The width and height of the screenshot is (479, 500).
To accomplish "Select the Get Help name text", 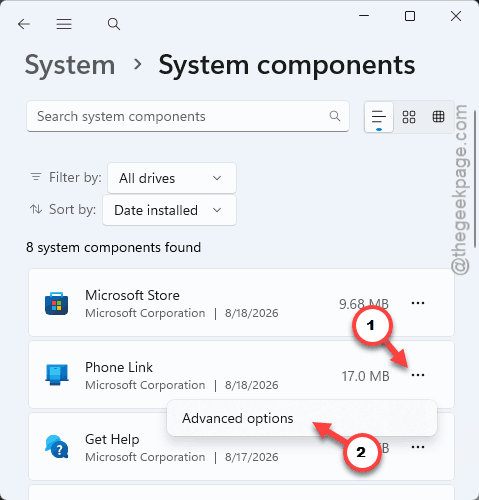I will click(x=112, y=439).
